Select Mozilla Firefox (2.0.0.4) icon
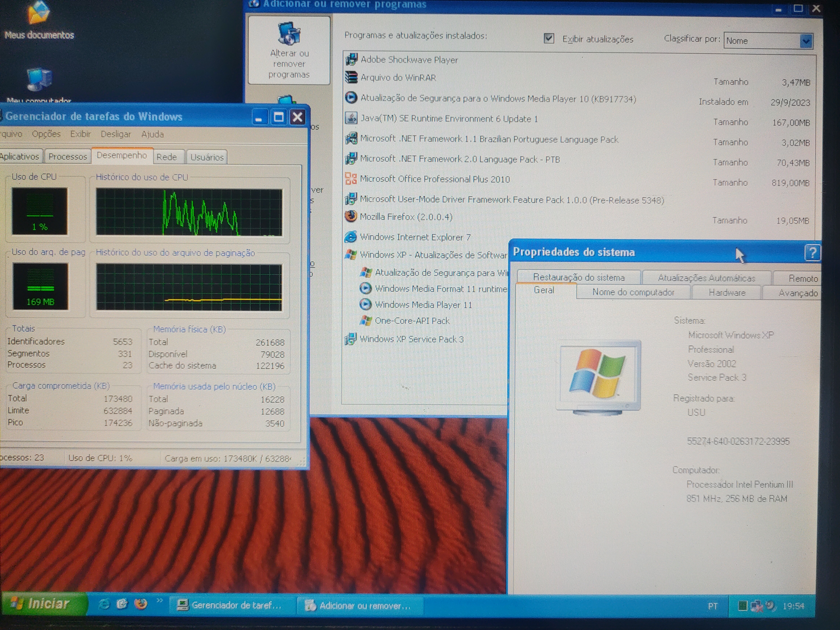 (x=351, y=216)
